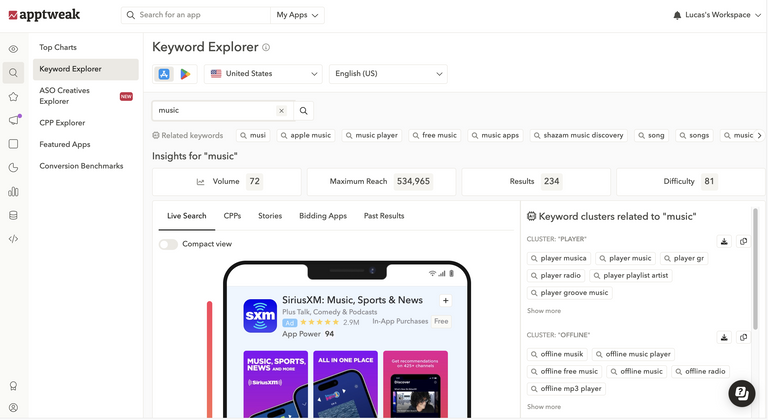Open the 'Music, Sports, News' SiriusXM screenshot

pyautogui.click(x=276, y=384)
